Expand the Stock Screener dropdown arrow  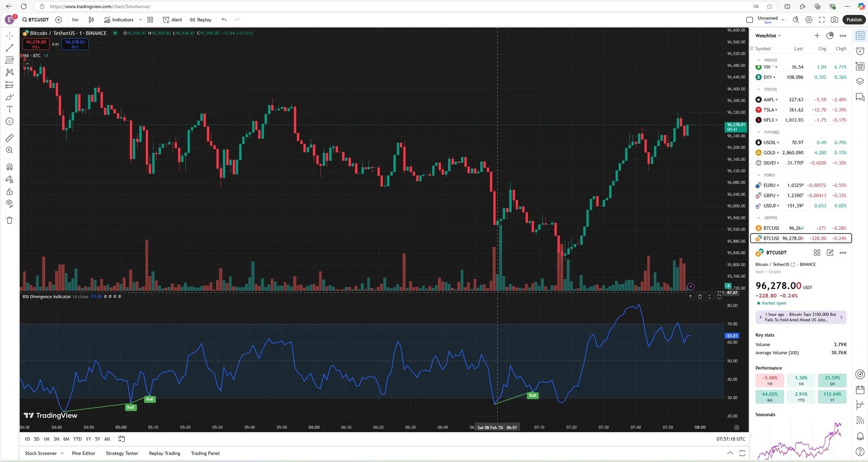pyautogui.click(x=62, y=453)
